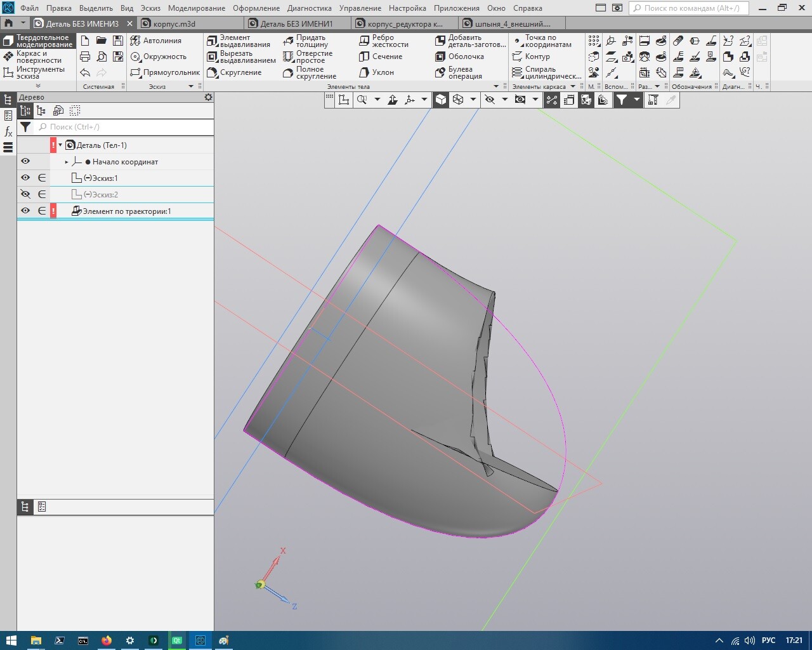This screenshot has width=812, height=650.
Task: Select the Автолиния sketch tool
Action: 156,41
